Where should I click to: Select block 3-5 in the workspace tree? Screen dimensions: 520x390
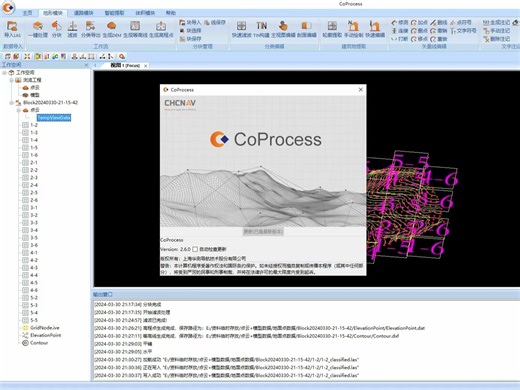point(34,238)
